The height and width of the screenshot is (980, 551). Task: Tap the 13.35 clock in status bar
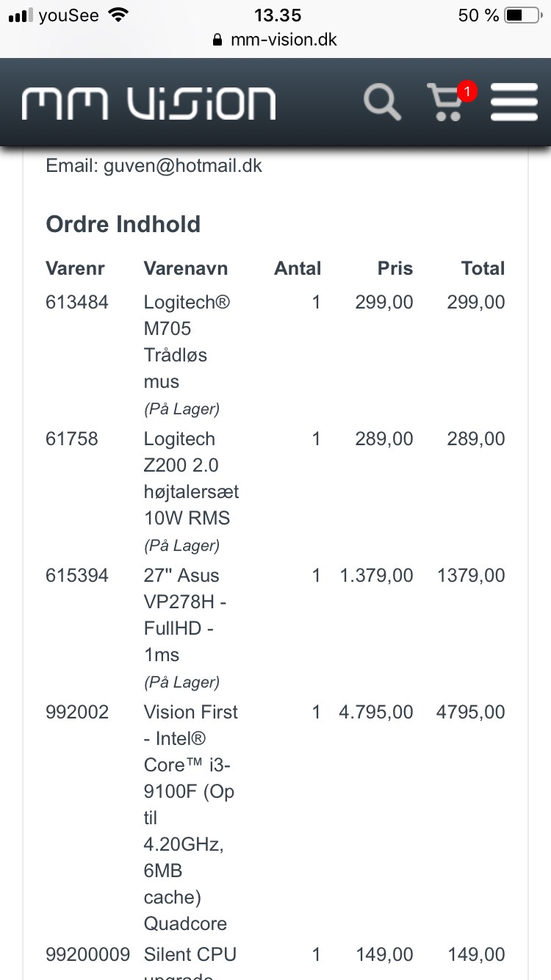click(x=278, y=15)
